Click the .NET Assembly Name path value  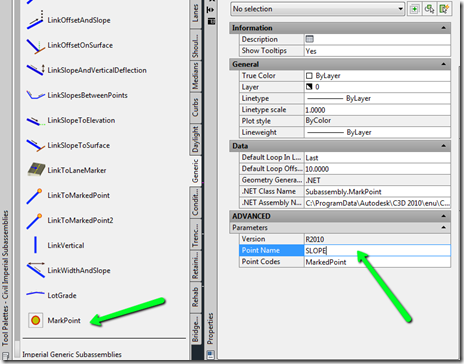coord(377,203)
